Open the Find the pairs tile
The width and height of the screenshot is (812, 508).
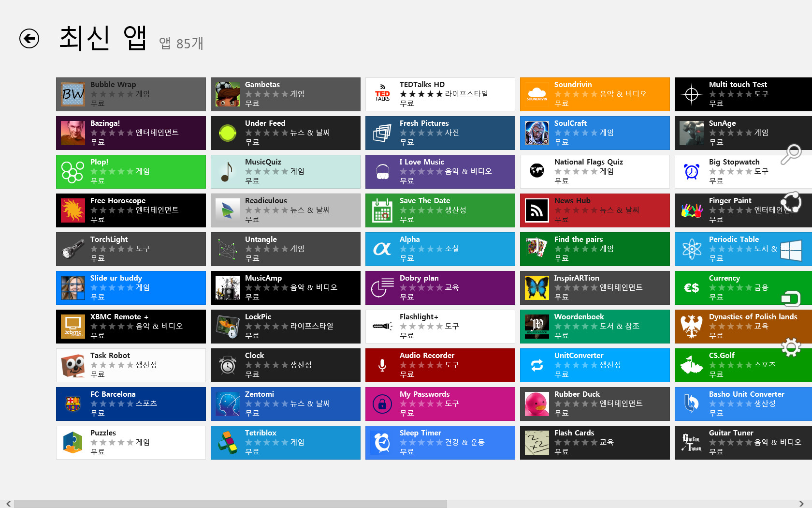coord(595,249)
